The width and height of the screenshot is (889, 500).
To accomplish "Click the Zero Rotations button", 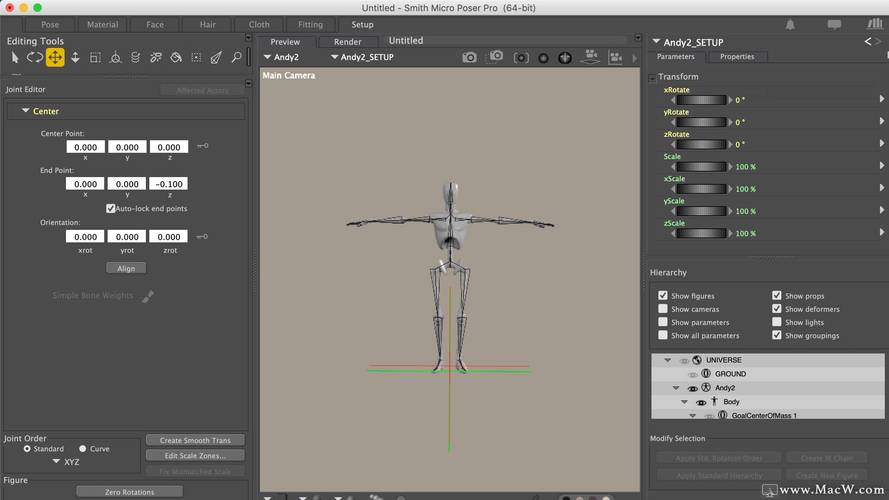I will click(128, 492).
